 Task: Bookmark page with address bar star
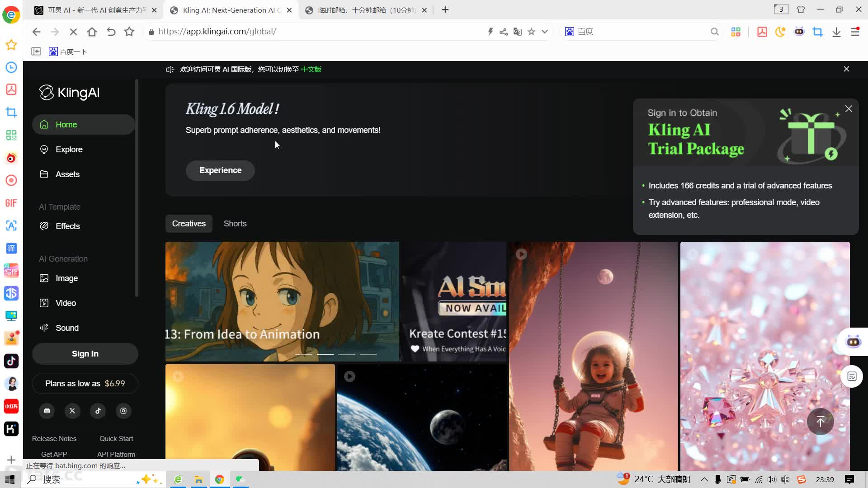pos(532,32)
